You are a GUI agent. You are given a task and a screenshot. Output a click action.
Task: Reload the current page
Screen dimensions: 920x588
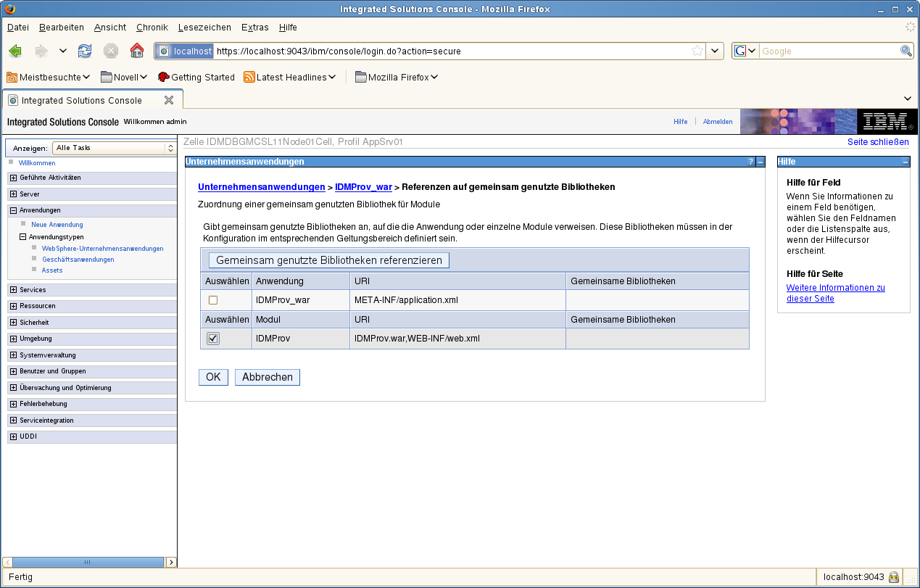click(x=85, y=51)
